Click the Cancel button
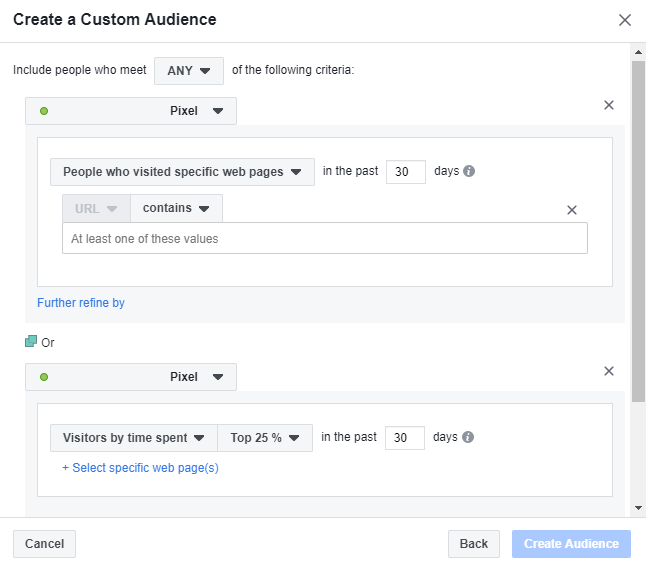This screenshot has width=646, height=567. pyautogui.click(x=44, y=544)
